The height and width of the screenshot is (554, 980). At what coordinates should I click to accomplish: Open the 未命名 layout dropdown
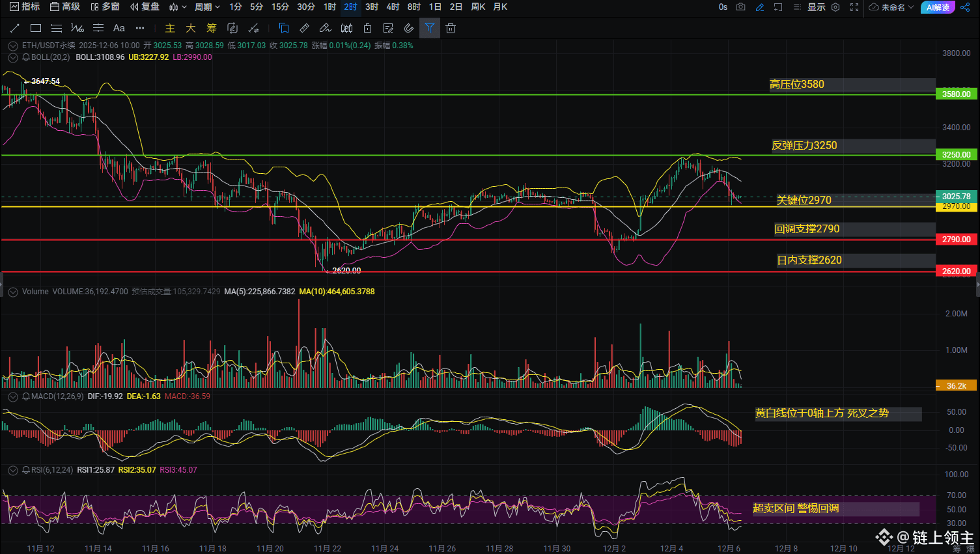[892, 7]
